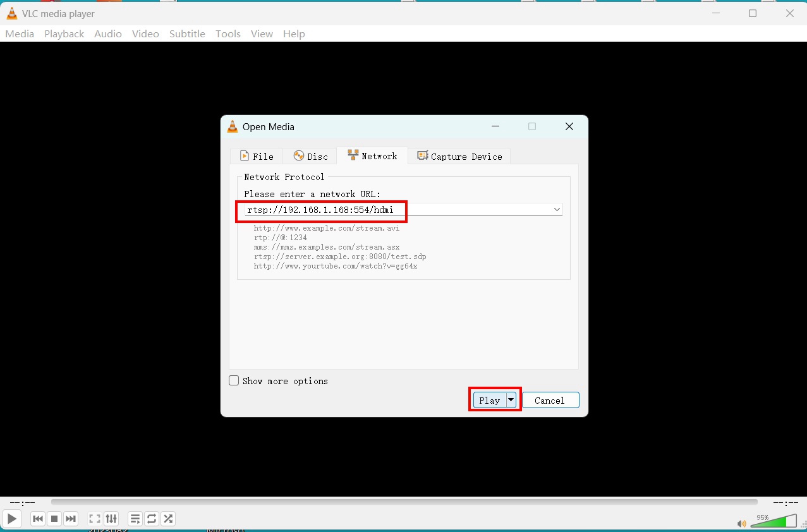Stop playback with the stop icon

tap(54, 519)
